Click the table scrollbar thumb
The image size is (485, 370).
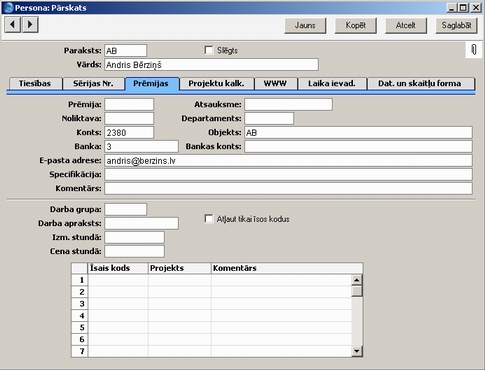click(357, 291)
